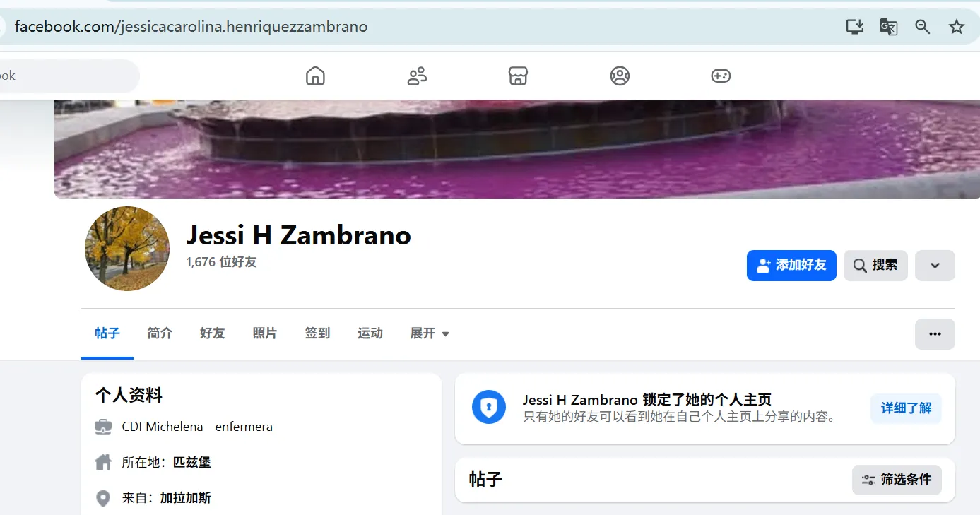Image resolution: width=980 pixels, height=515 pixels.
Task: Bookmark this page with the star icon
Action: click(x=956, y=27)
